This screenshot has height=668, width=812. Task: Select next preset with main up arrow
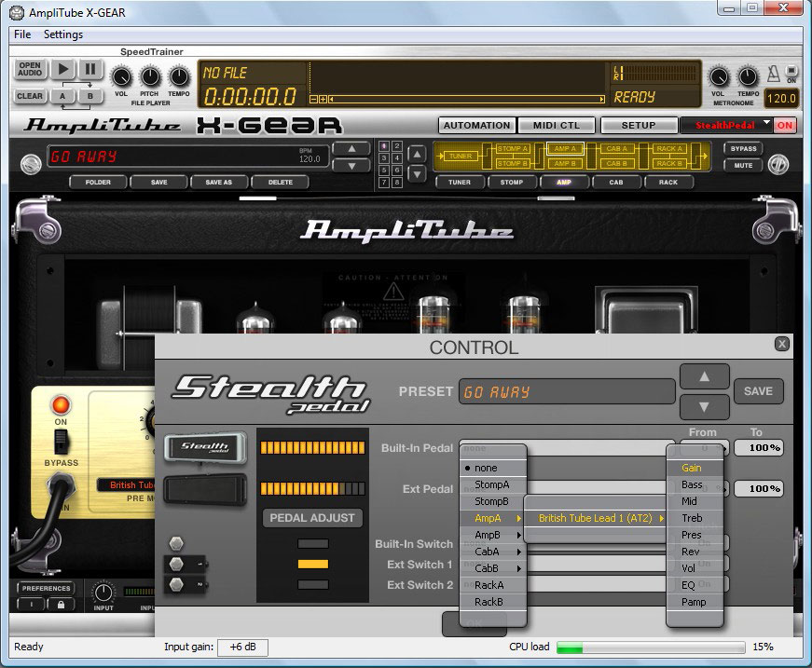[x=351, y=149]
